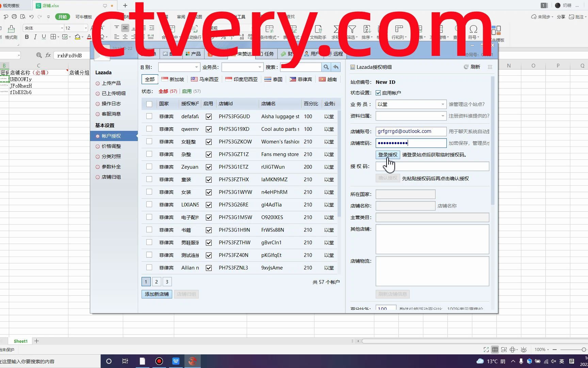This screenshot has height=368, width=588.
Task: Go to page 3 of accounts
Action: coord(167,282)
